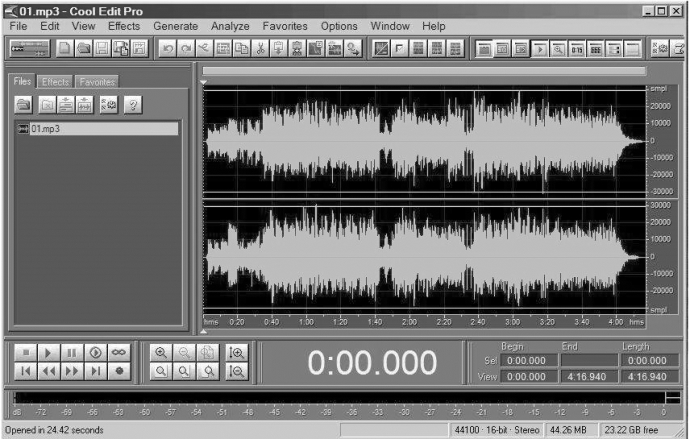Click the Copy icon in the toolbar
The width and height of the screenshot is (690, 439).
click(242, 48)
